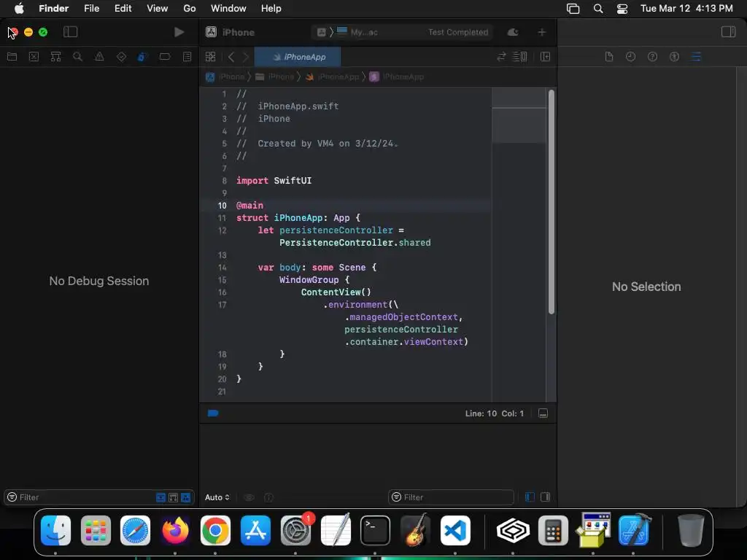The height and width of the screenshot is (560, 747).
Task: Open the Project navigator folder icon
Action: [12, 57]
